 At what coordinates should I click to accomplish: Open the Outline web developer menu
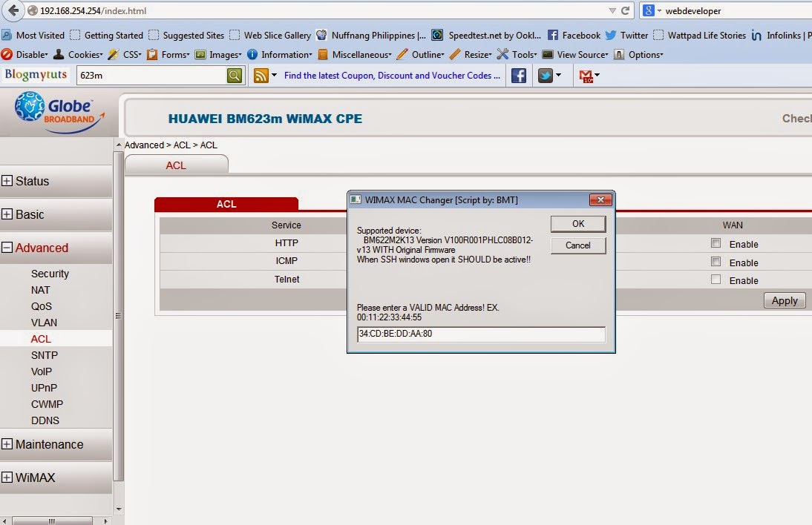421,54
